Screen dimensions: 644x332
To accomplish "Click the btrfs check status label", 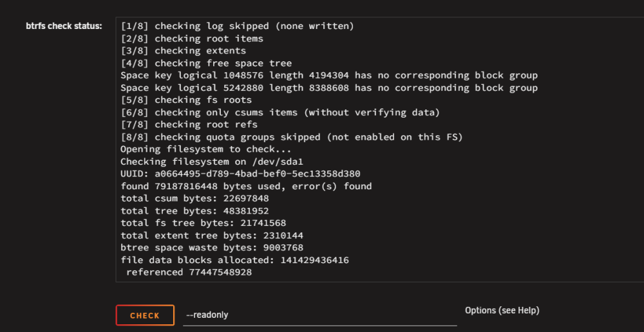I will [x=64, y=26].
